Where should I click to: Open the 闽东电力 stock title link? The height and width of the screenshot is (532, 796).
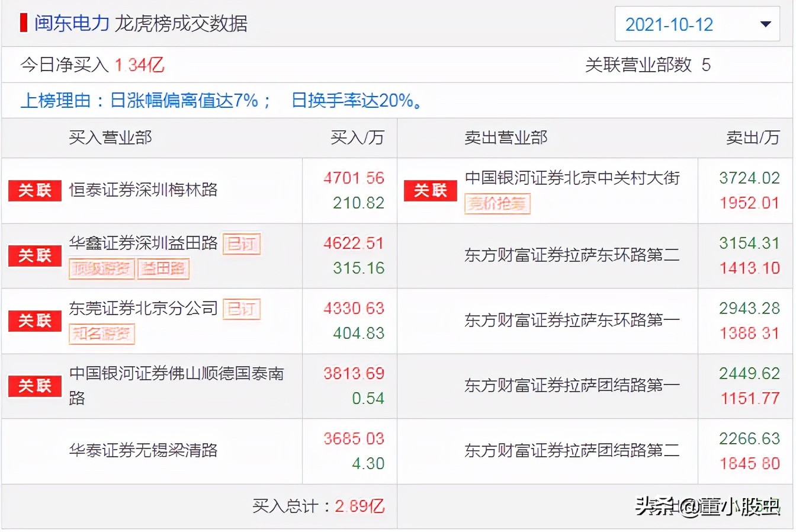tap(72, 23)
